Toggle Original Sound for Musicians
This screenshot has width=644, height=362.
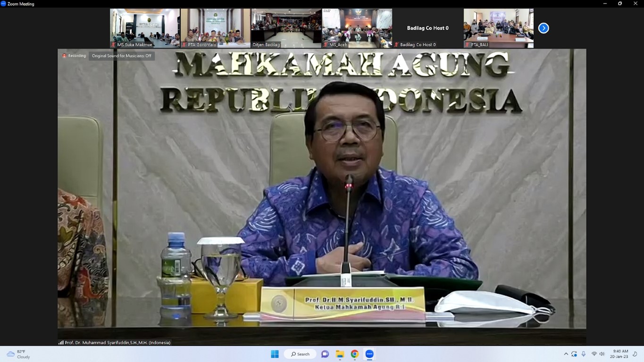click(x=122, y=56)
